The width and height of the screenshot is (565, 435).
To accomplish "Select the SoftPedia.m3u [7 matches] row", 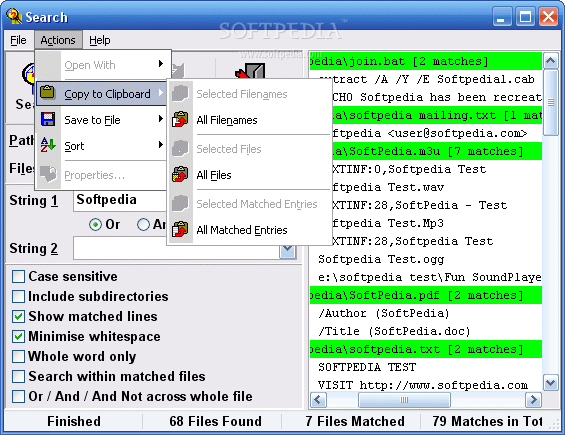I will pos(437,151).
